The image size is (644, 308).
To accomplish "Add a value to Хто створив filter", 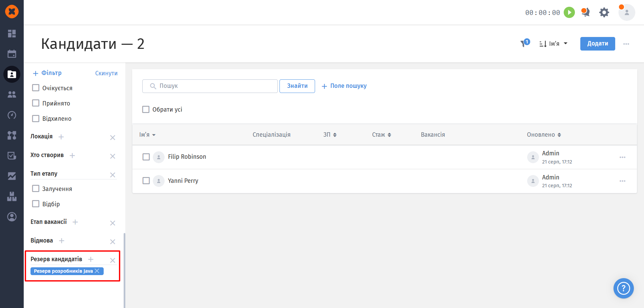I will 72,155.
